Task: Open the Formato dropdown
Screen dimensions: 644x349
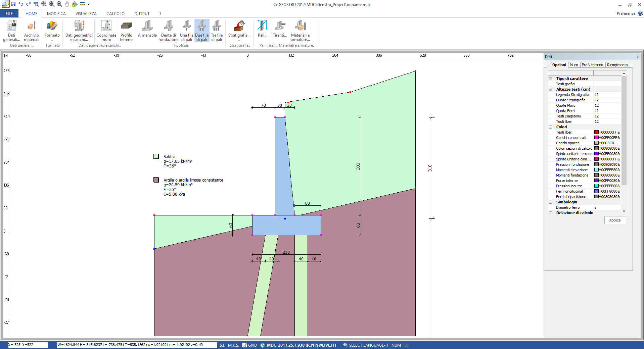Action: (x=52, y=31)
